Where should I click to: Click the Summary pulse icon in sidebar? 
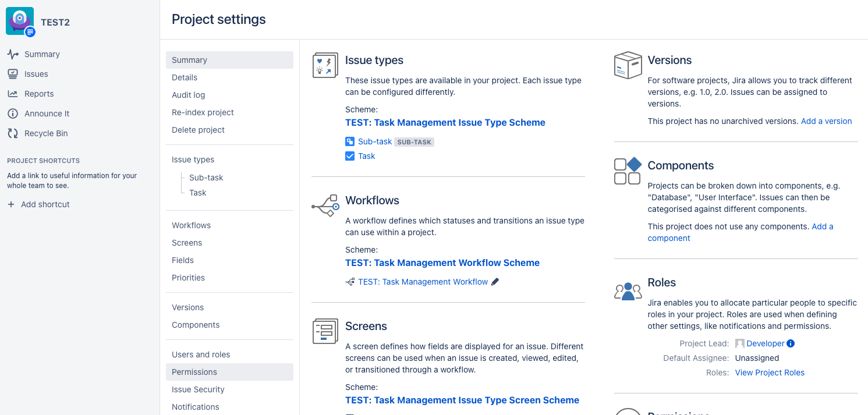click(13, 54)
